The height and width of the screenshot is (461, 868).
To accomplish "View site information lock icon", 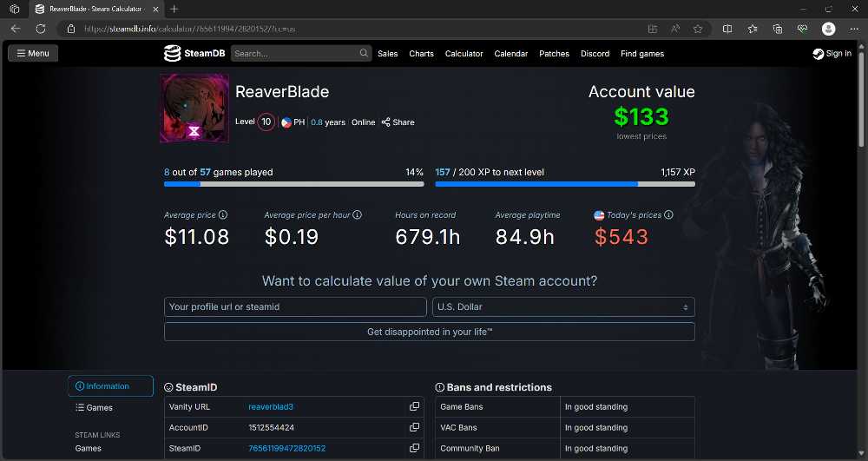I will coord(71,29).
